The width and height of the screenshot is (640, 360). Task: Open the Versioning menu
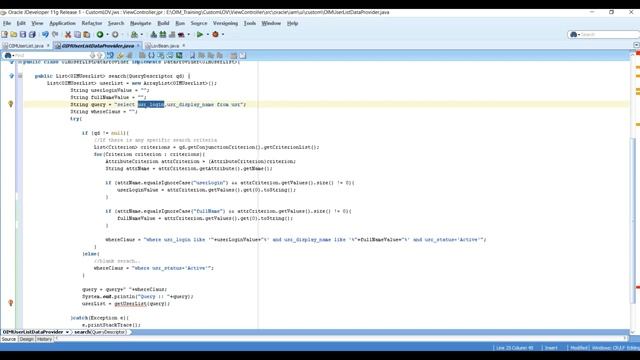[x=225, y=23]
